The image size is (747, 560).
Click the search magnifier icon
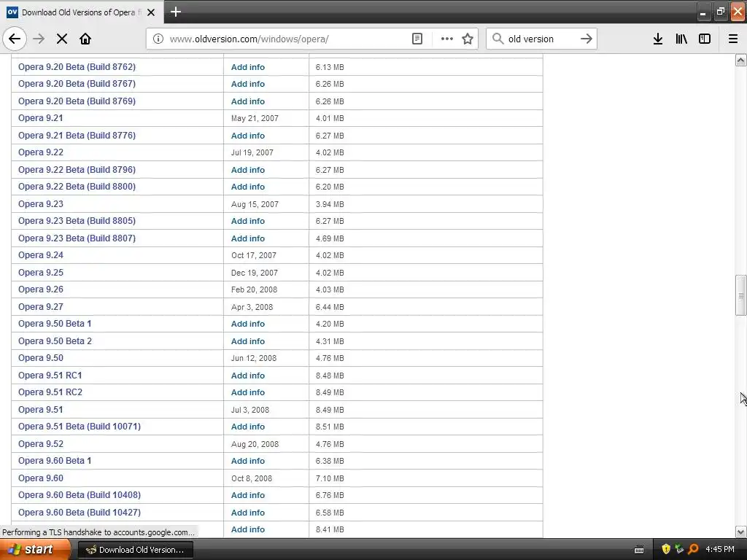(x=498, y=39)
